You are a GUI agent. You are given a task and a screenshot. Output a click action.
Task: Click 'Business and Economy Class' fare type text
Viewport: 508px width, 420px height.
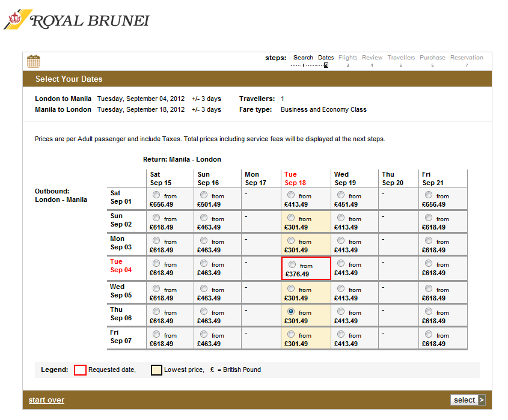[323, 109]
